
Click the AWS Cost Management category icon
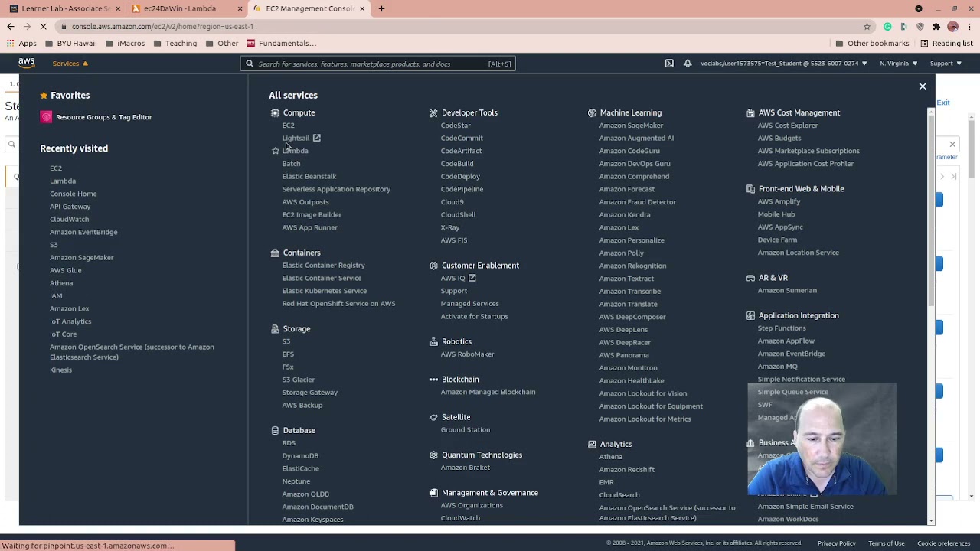click(750, 112)
